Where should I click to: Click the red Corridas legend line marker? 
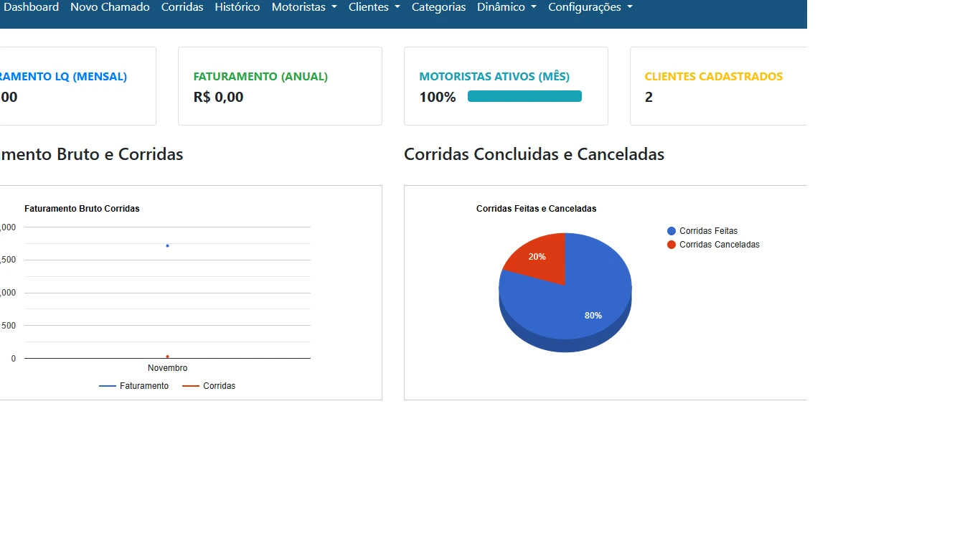191,386
